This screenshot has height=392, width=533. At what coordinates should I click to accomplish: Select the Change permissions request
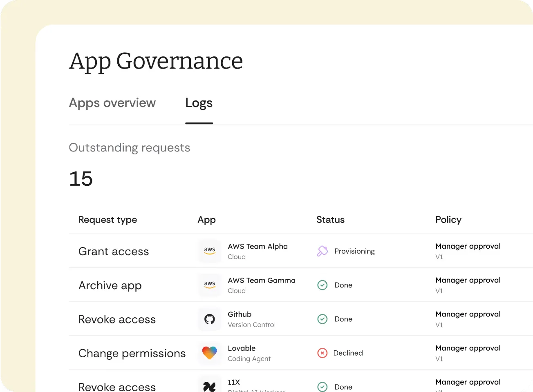(132, 353)
